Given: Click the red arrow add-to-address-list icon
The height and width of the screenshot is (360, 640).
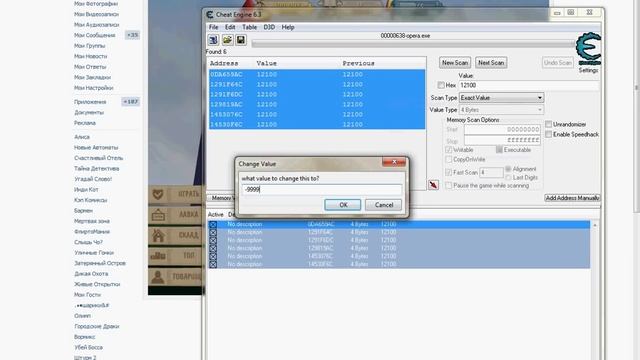Looking at the screenshot, I should pyautogui.click(x=433, y=184).
